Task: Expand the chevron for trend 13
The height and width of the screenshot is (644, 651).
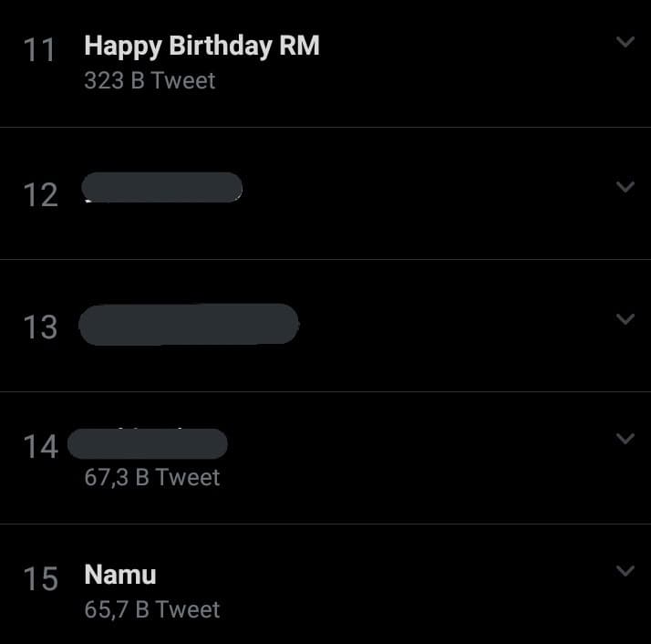Action: point(625,319)
